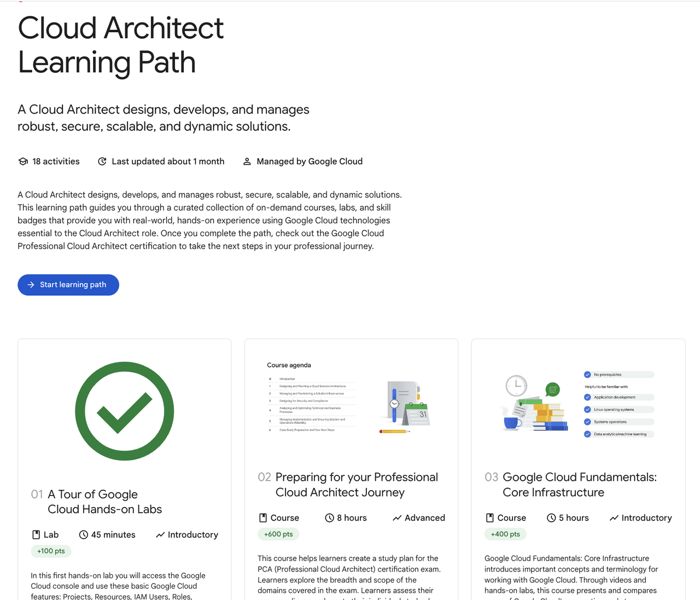This screenshot has width=700, height=600.
Task: Click the clock icon beside 5 hours
Action: pyautogui.click(x=551, y=518)
